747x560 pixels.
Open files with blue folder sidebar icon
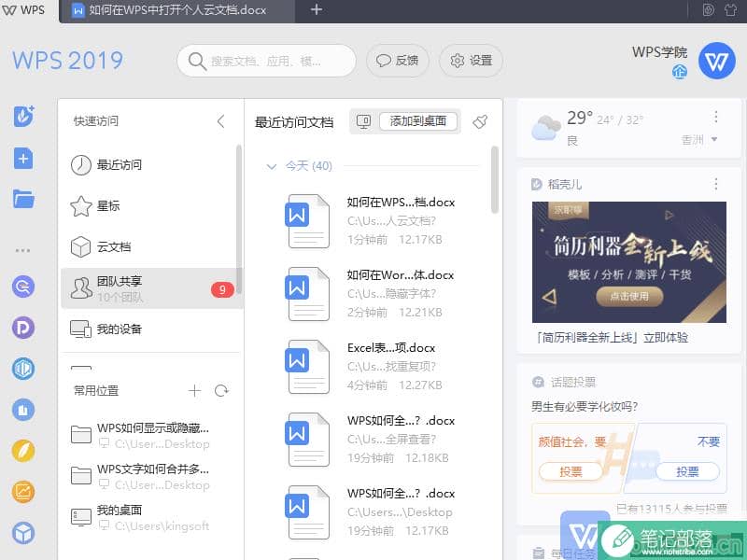23,199
